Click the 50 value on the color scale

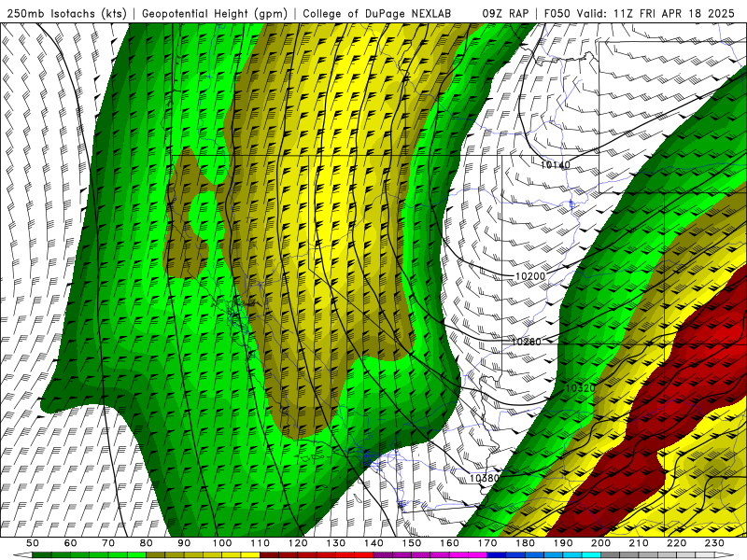point(33,543)
